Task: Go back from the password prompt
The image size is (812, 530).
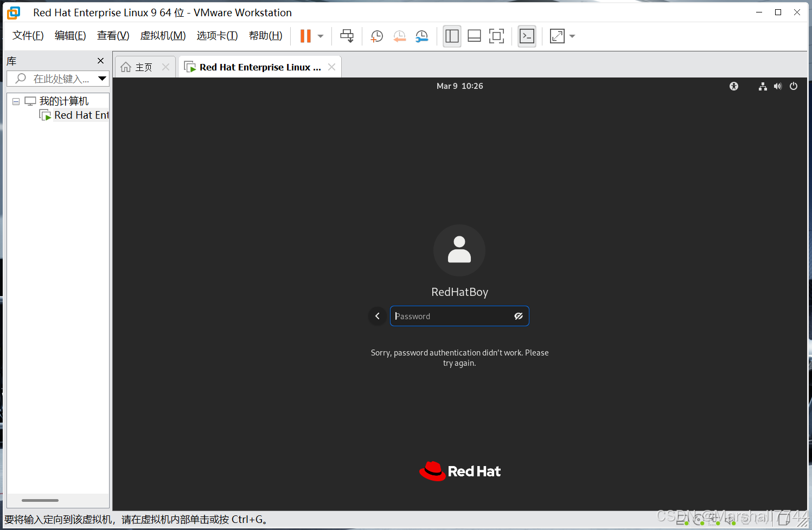Action: click(x=377, y=316)
